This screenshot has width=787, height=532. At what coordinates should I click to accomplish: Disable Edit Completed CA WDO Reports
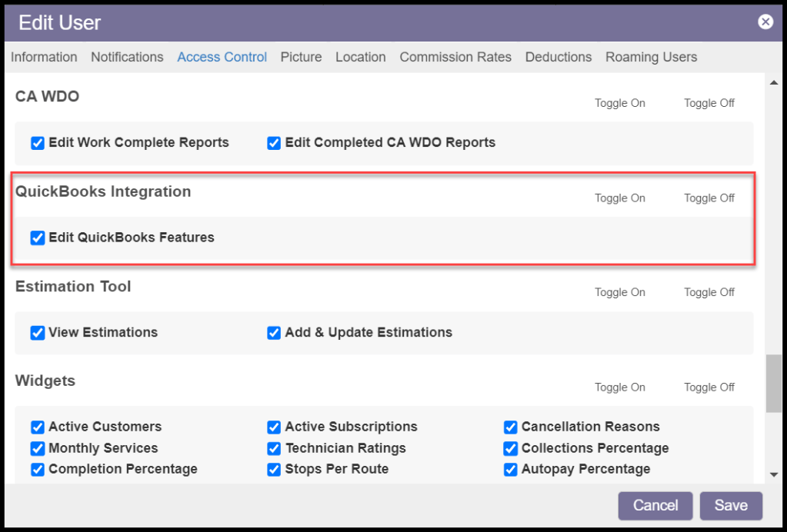[x=274, y=143]
